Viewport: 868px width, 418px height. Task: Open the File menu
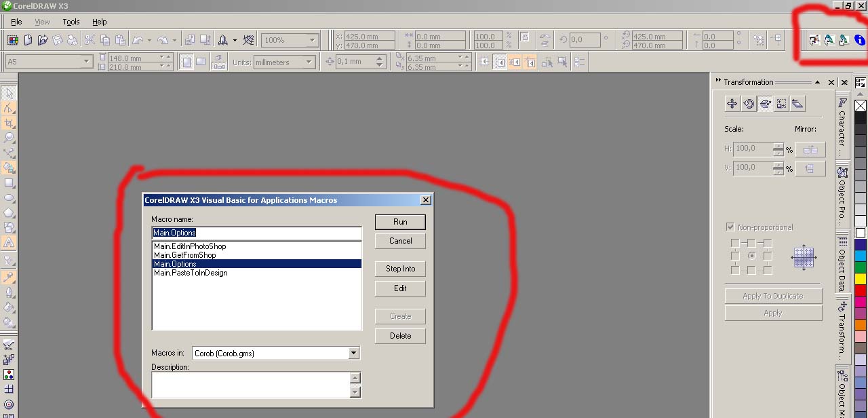tap(16, 22)
